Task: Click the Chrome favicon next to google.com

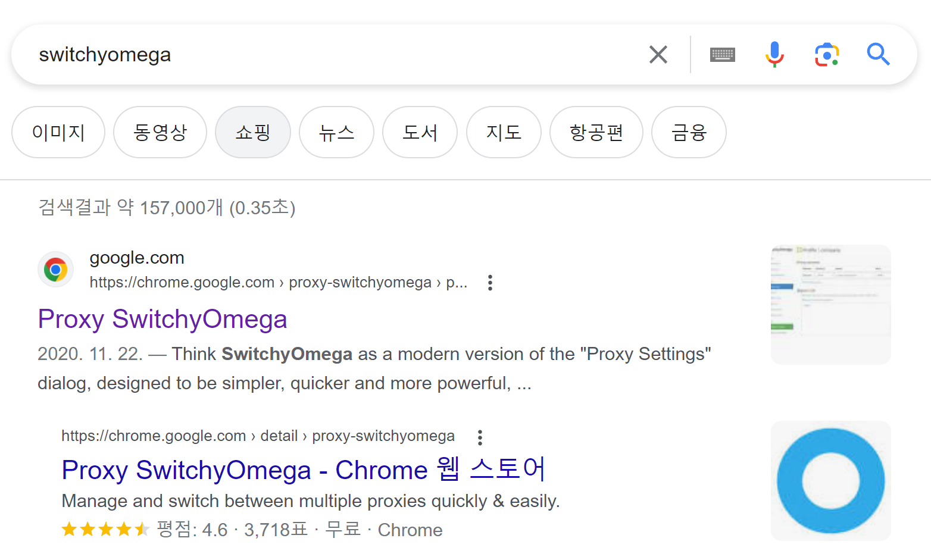Action: pos(55,270)
